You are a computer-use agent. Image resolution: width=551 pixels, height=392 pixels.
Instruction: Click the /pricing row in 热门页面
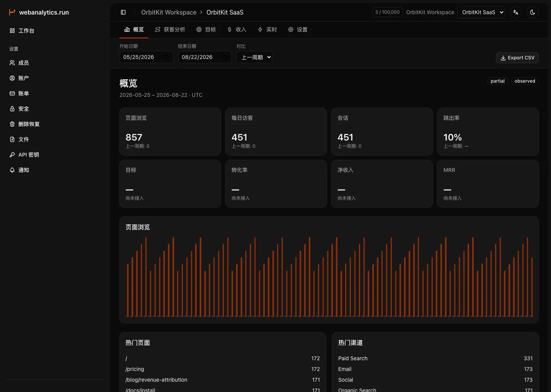223,369
